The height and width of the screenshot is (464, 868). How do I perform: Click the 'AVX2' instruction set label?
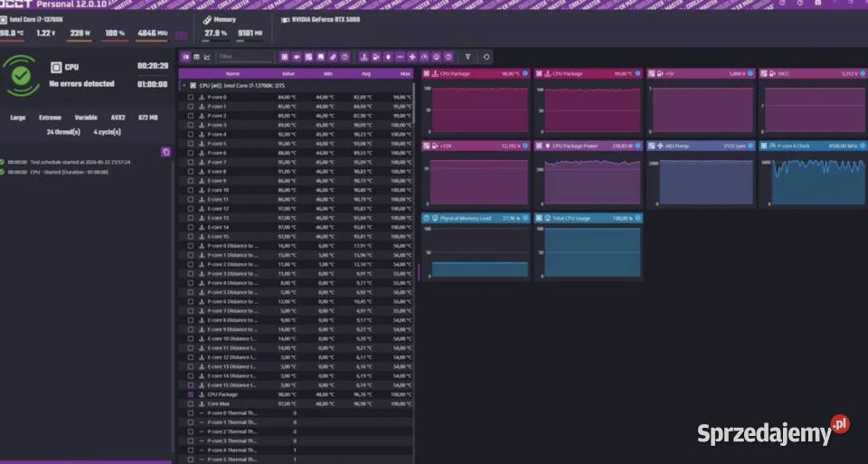(118, 118)
